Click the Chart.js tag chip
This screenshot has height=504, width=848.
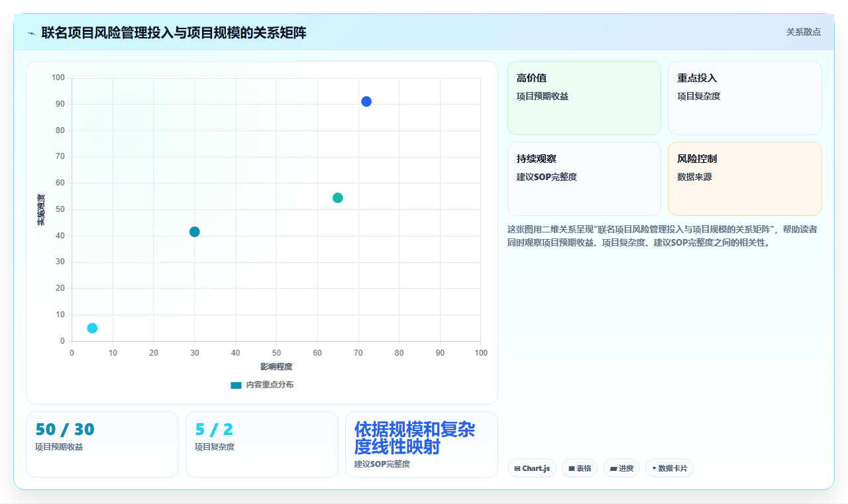click(532, 468)
